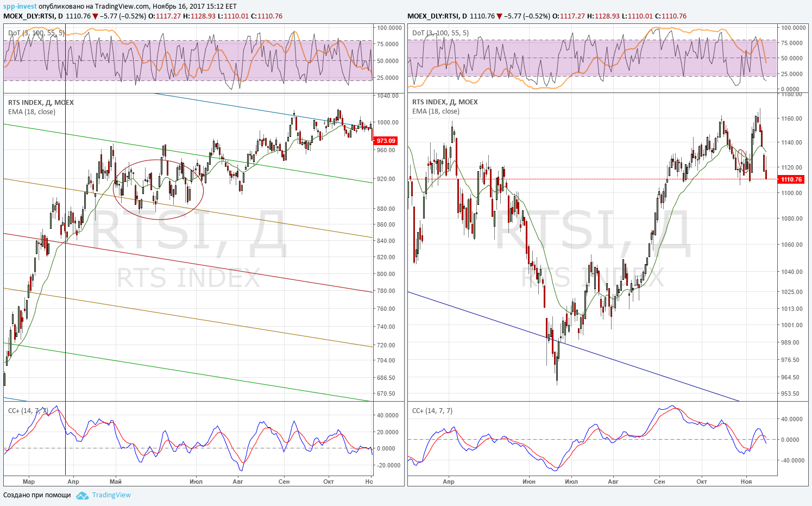Click the TradingView cloud logo icon

pos(82,495)
